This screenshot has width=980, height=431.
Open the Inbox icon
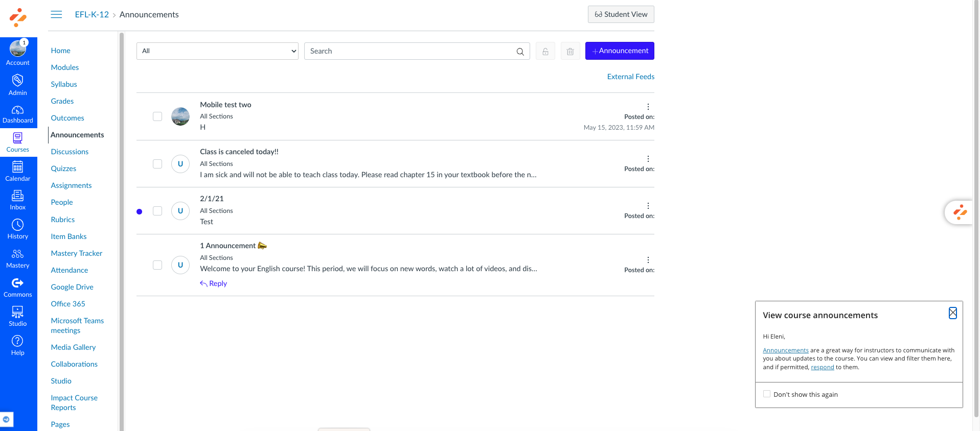point(18,196)
